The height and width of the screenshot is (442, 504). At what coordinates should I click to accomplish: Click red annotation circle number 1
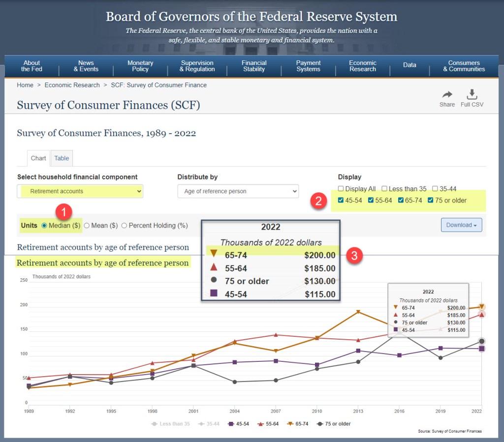coord(63,212)
